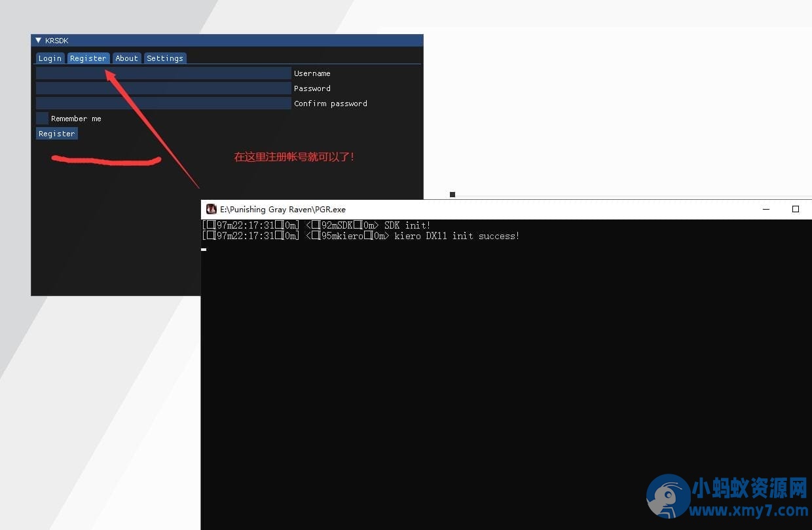Click the 'Remember me' label text
812x530 pixels.
point(76,119)
